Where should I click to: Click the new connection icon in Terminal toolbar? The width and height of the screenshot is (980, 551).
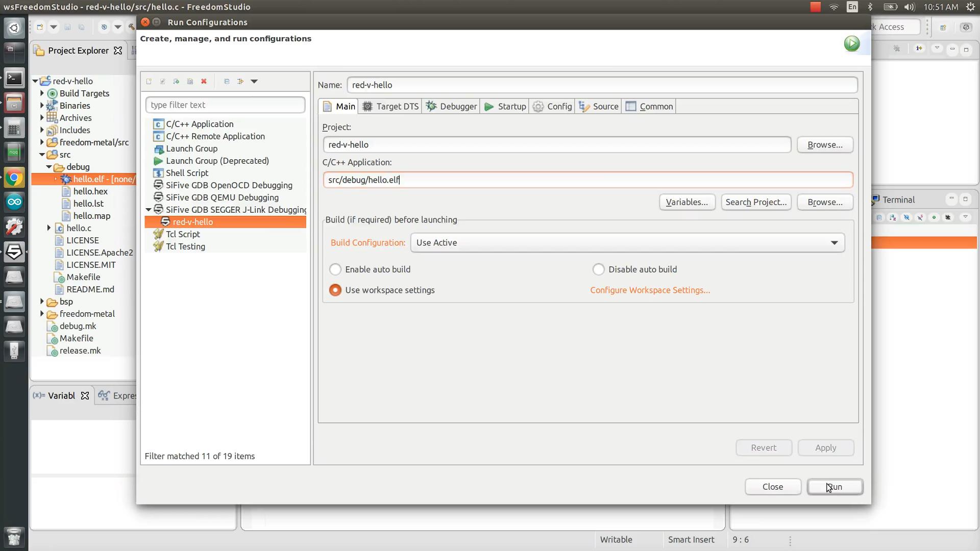(x=879, y=217)
